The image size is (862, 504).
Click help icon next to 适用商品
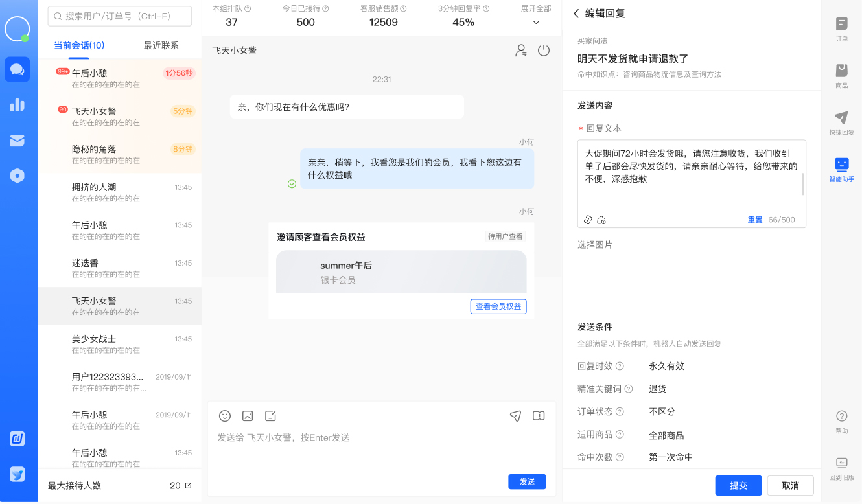[x=620, y=435]
